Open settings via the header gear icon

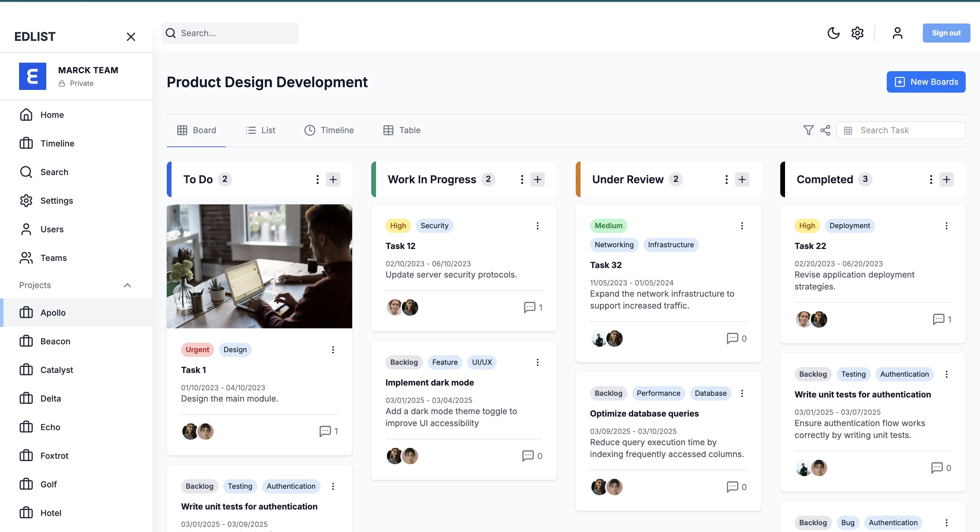pos(857,33)
